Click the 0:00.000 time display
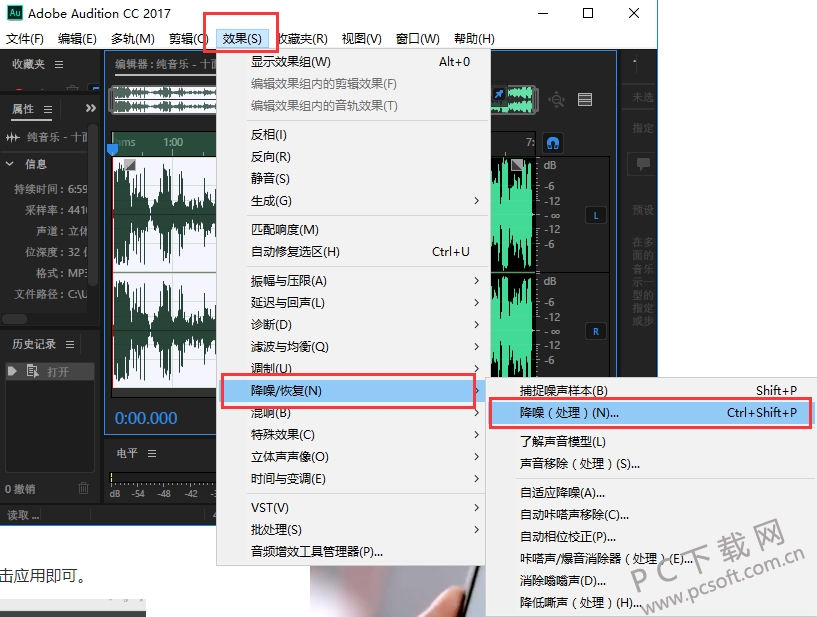817x617 pixels. 146,418
